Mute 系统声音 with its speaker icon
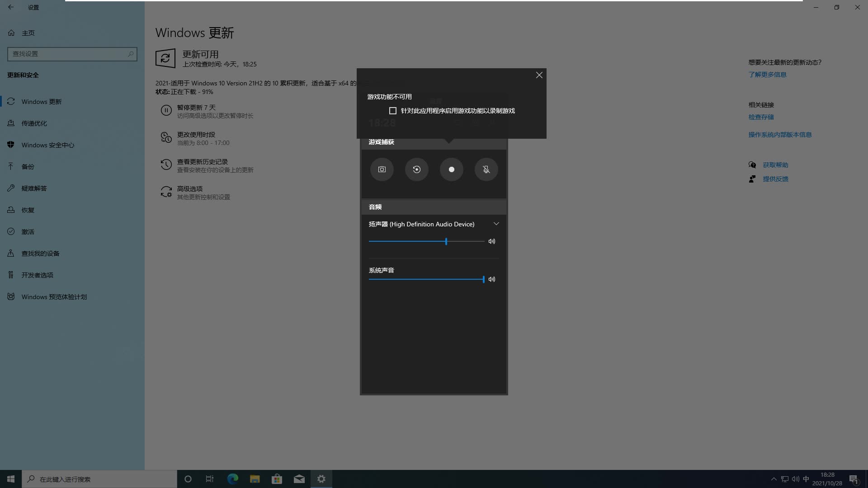This screenshot has height=488, width=868. point(492,279)
